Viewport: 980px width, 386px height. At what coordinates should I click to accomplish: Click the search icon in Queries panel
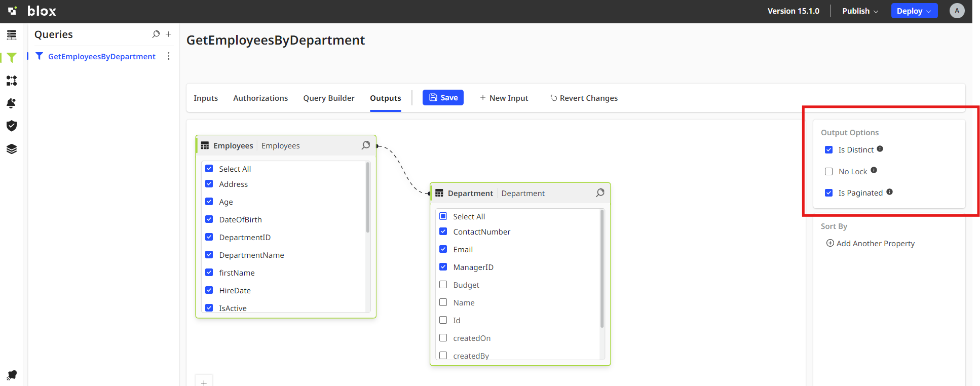tap(156, 34)
